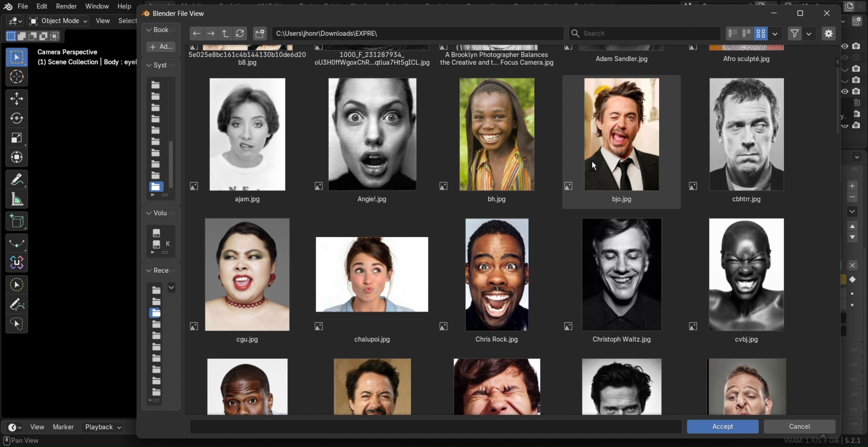868x447 pixels.
Task: Open the Edit menu
Action: [42, 6]
